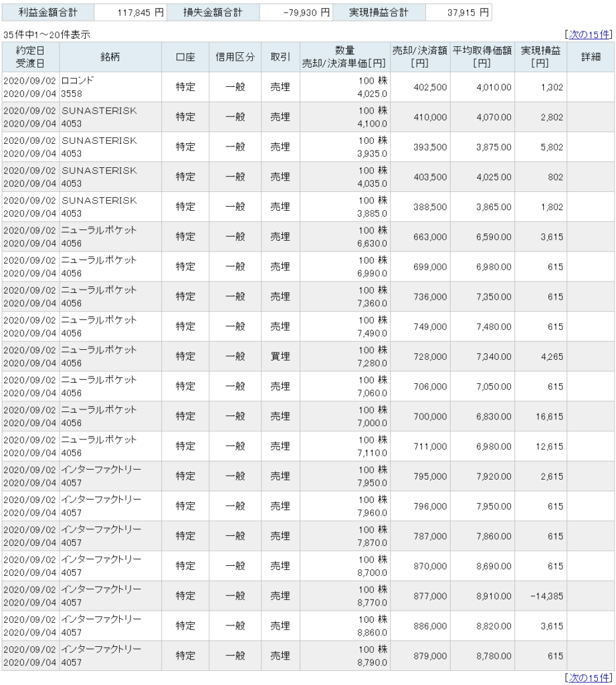Select the ロコンド 3558 stock name cell

tap(110, 87)
